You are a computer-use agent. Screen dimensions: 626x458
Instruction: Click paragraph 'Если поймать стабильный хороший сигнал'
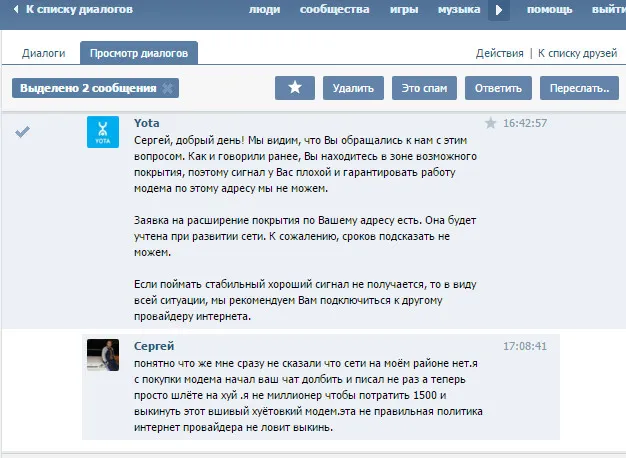pyautogui.click(x=305, y=300)
